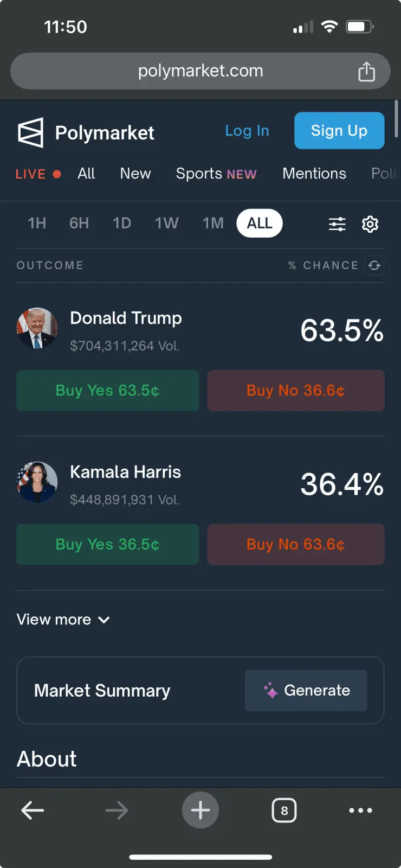Click Buy Yes for Donald Trump
Viewport: 401px width, 868px height.
click(108, 391)
